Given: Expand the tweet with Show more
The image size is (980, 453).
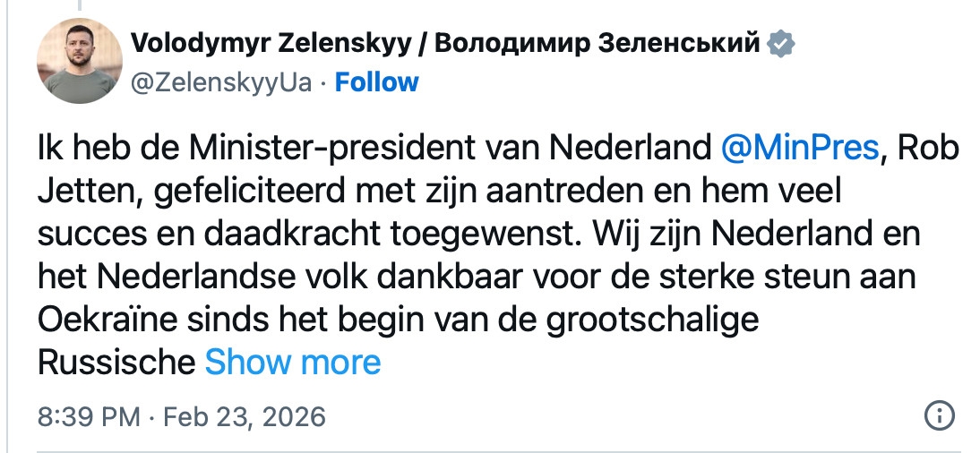Looking at the screenshot, I should coord(293,362).
